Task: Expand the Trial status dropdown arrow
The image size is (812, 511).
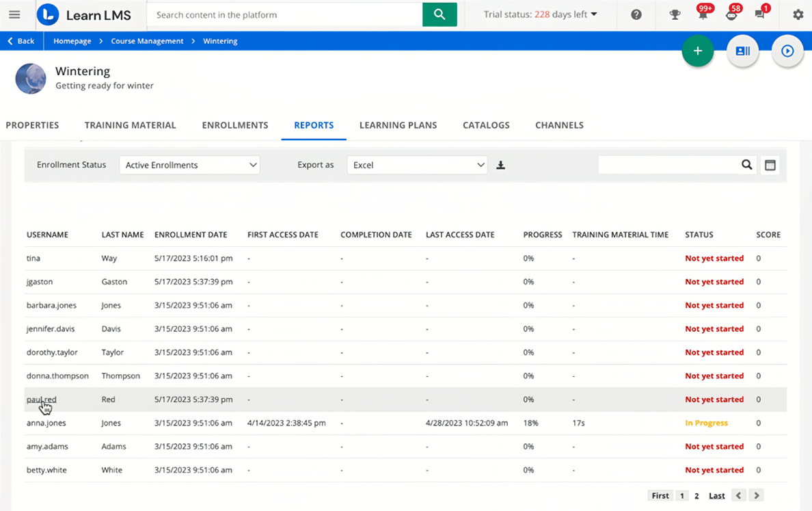Action: [594, 14]
